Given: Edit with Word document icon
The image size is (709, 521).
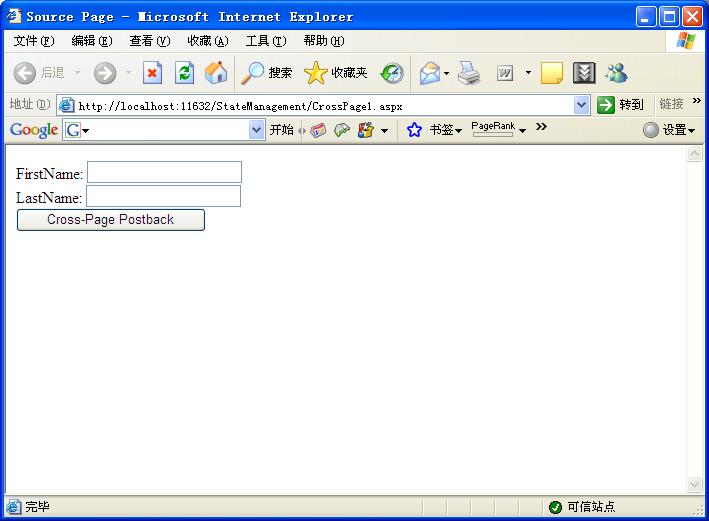Looking at the screenshot, I should coord(505,73).
